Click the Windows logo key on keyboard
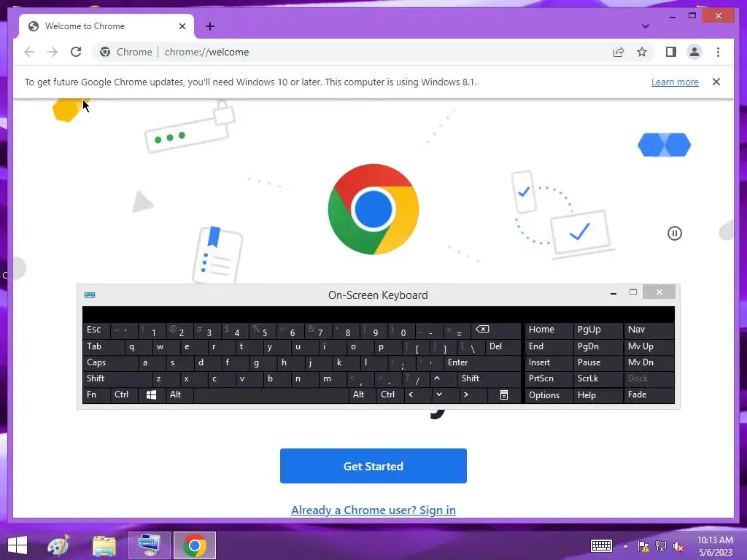 (152, 394)
